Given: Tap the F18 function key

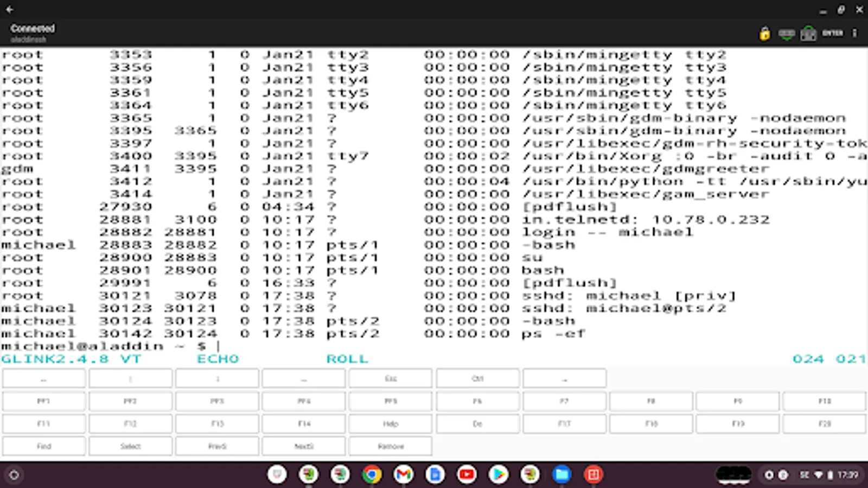Looking at the screenshot, I should (651, 424).
